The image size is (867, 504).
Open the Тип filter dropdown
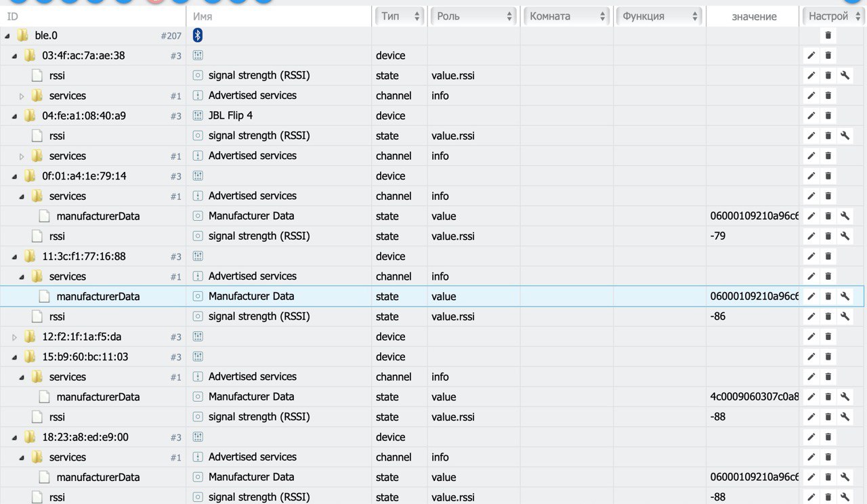click(x=400, y=16)
